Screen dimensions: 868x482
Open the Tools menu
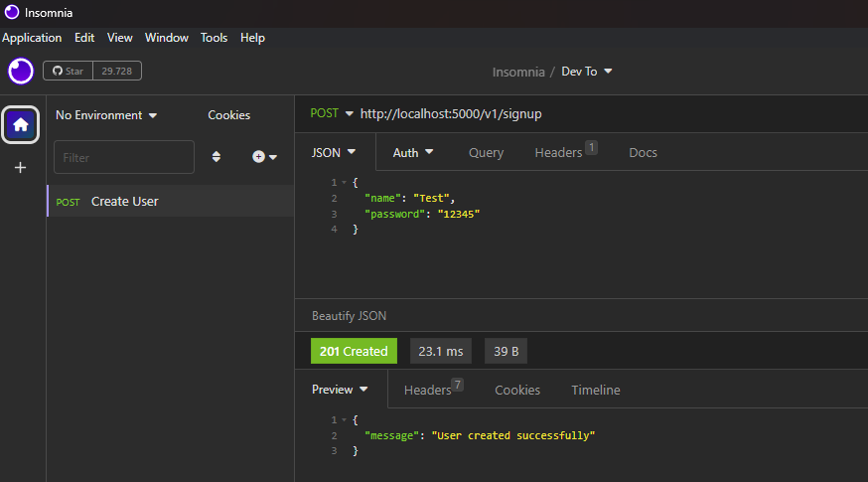[x=214, y=38]
